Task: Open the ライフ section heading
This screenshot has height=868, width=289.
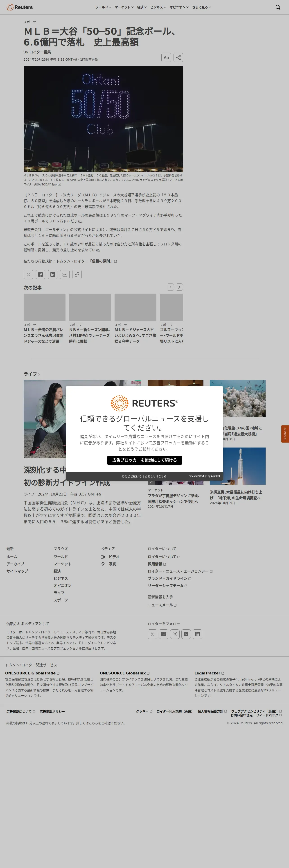Action: pos(32,374)
